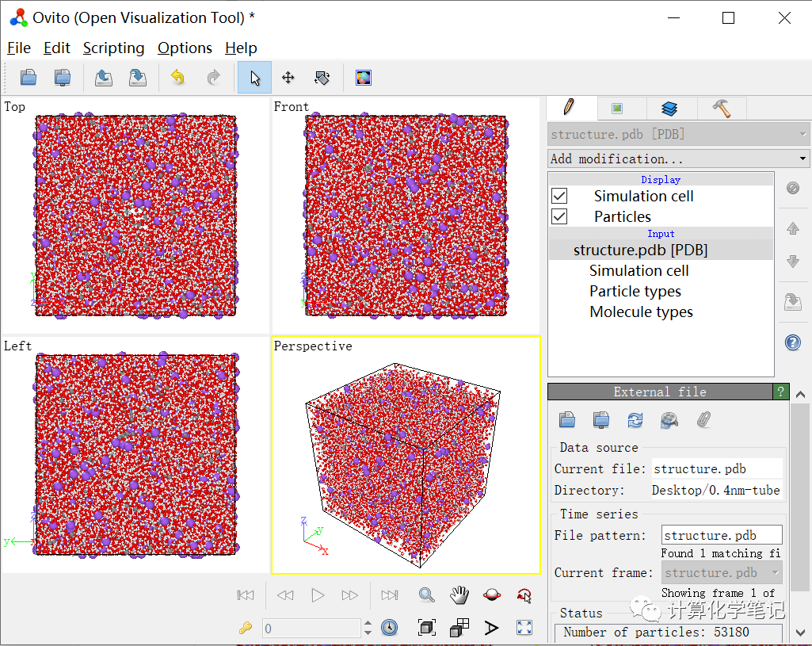
Task: Open the File menu
Action: (19, 48)
